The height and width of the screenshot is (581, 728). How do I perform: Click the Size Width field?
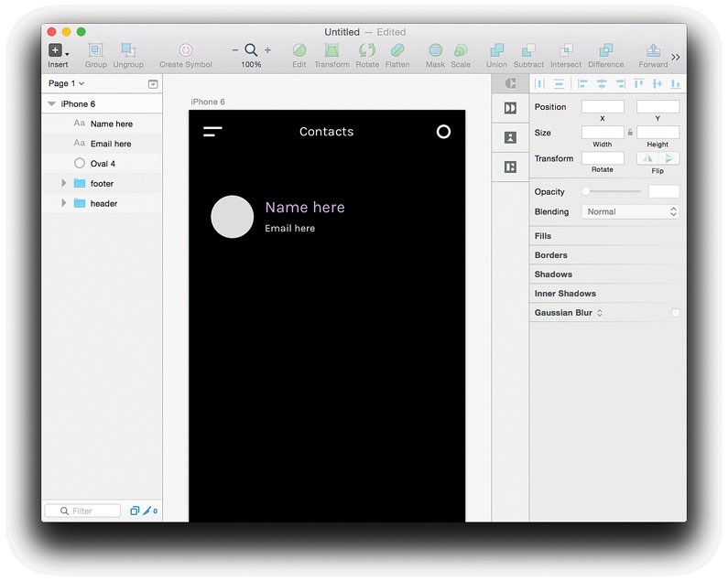[603, 133]
